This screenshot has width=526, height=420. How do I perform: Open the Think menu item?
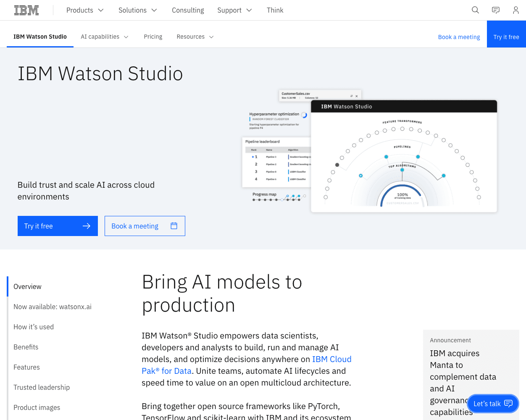click(x=275, y=10)
